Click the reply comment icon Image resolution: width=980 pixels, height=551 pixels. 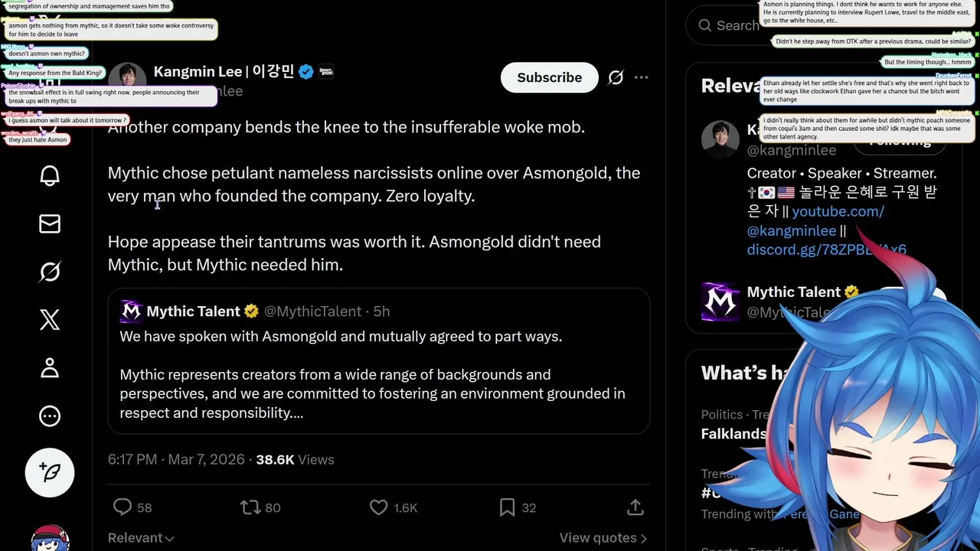[122, 507]
